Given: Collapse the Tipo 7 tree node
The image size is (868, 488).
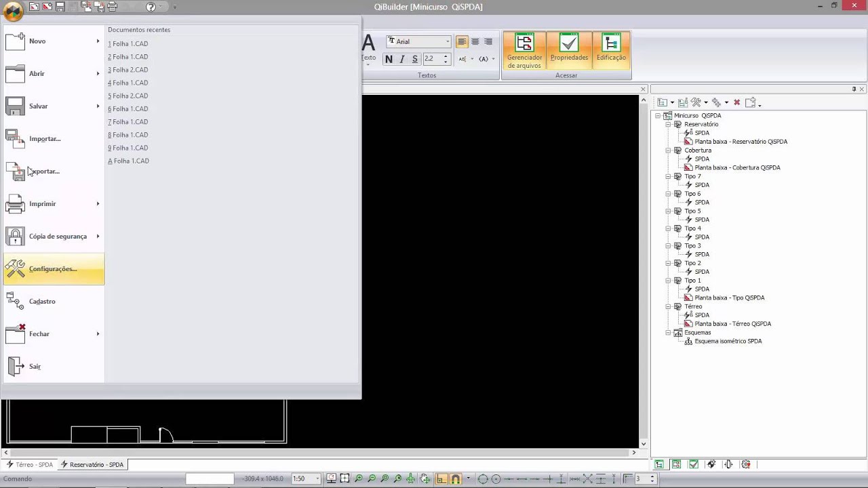Looking at the screenshot, I should coord(668,177).
